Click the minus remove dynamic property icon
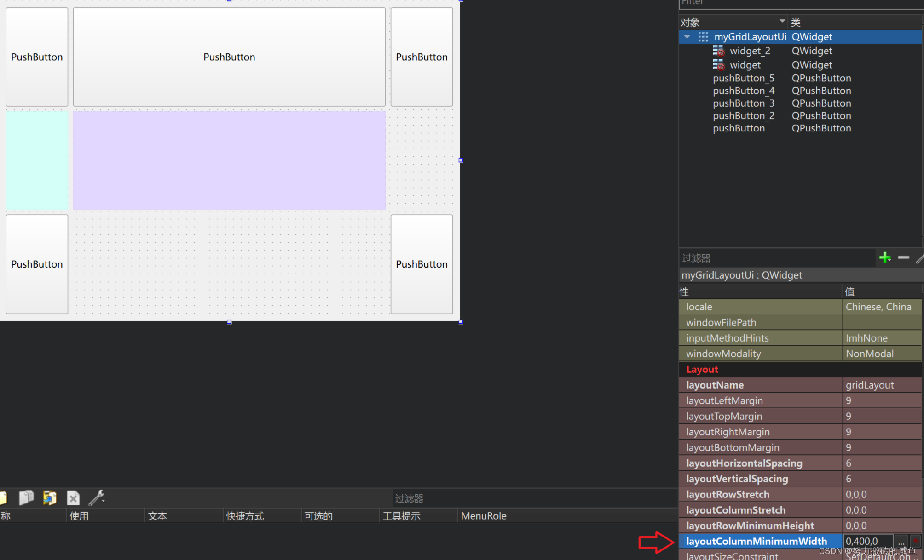 tap(903, 257)
